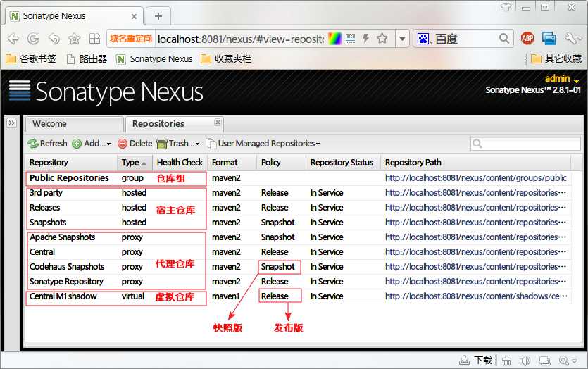The image size is (588, 369).
Task: Open the Sonatype Nexus bookmark
Action: [154, 59]
